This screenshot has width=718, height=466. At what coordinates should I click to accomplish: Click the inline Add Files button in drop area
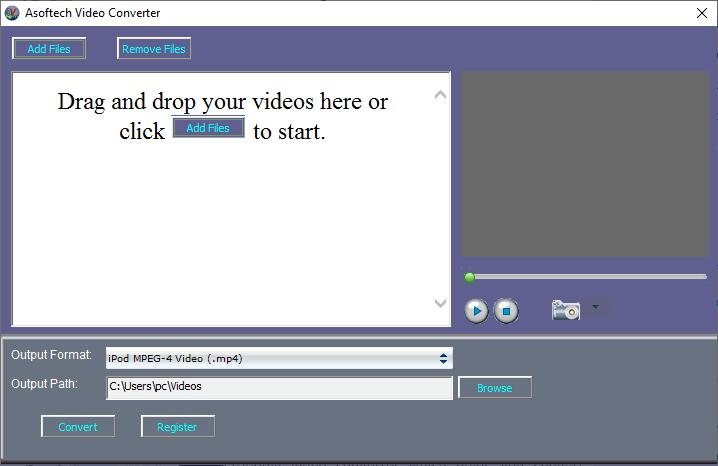[208, 128]
